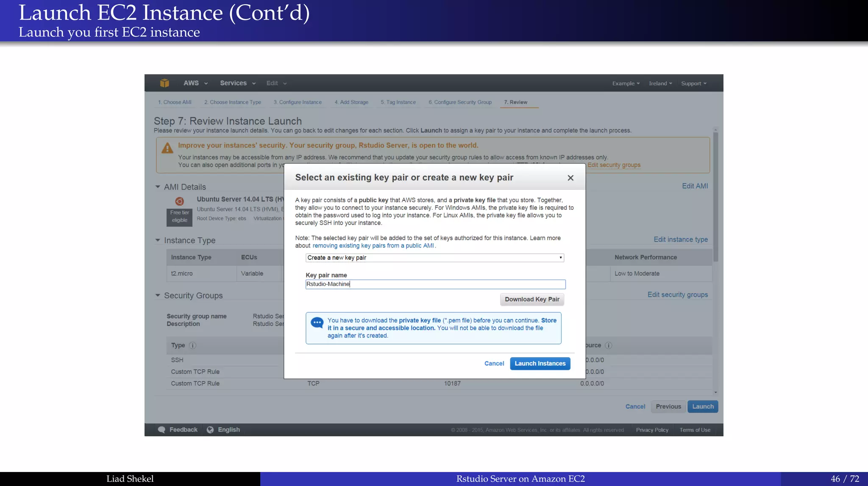
Task: Open Edit security groups link beside Security Groups
Action: (678, 294)
